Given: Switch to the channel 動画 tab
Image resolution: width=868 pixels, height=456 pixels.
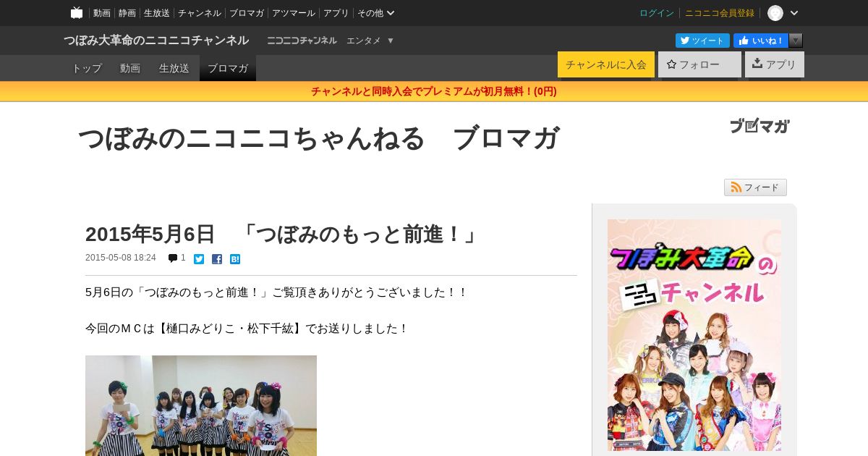Looking at the screenshot, I should (130, 68).
